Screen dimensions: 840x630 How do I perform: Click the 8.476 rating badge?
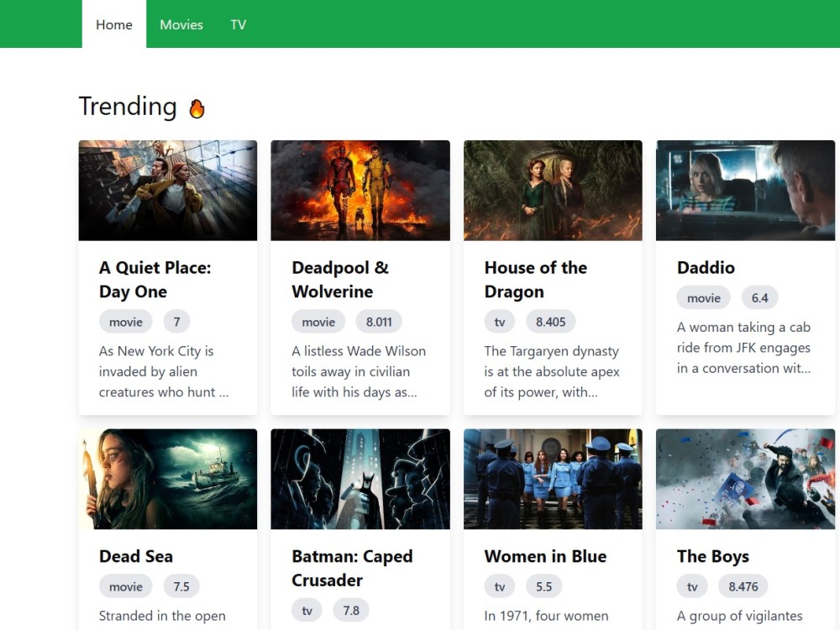[743, 586]
